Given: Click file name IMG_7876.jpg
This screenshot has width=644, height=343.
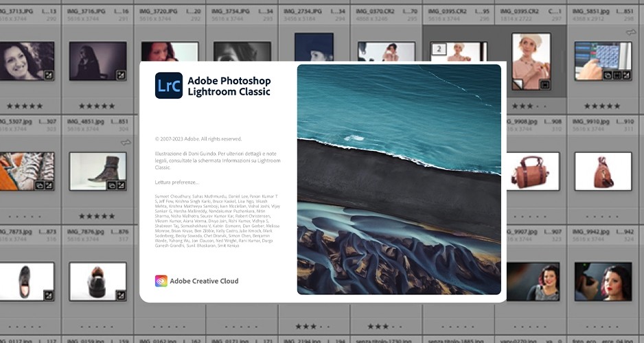Looking at the screenshot, I should click(x=86, y=232).
